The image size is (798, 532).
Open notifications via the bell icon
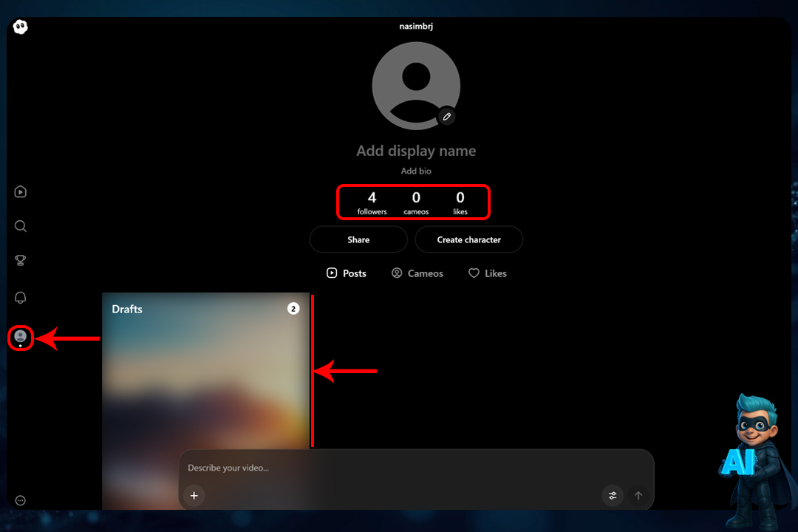pos(20,297)
